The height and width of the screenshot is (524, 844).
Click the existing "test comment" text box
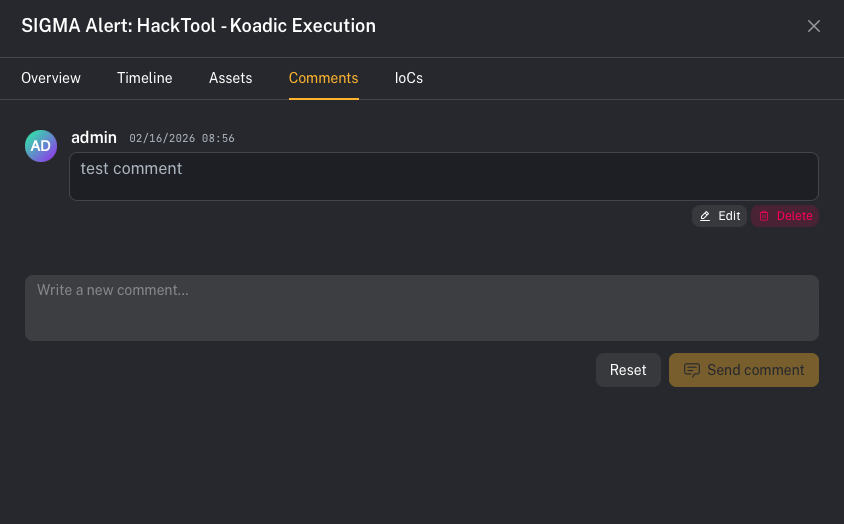(444, 176)
